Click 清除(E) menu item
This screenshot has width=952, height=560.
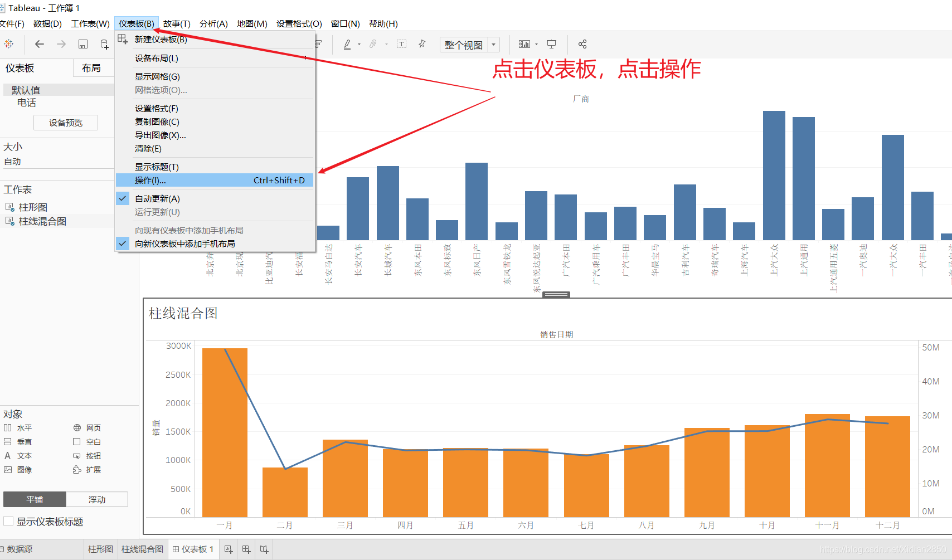pyautogui.click(x=214, y=148)
